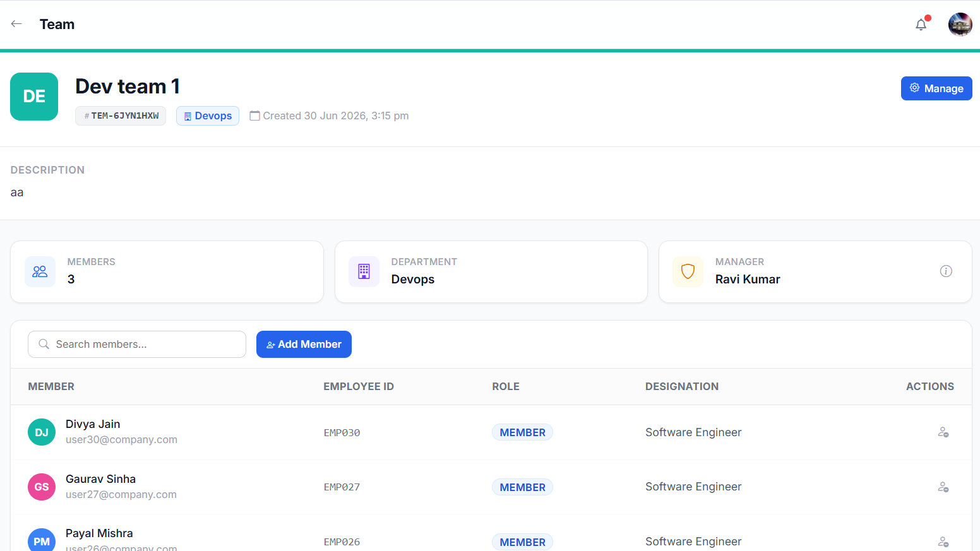This screenshot has height=551, width=980.
Task: Open the user profile avatar menu
Action: 960,25
